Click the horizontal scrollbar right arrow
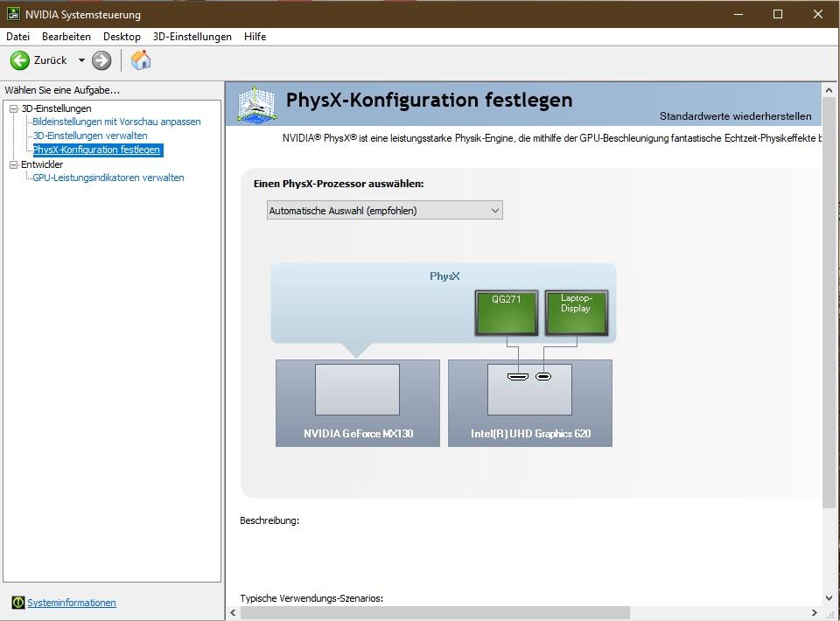 click(815, 612)
